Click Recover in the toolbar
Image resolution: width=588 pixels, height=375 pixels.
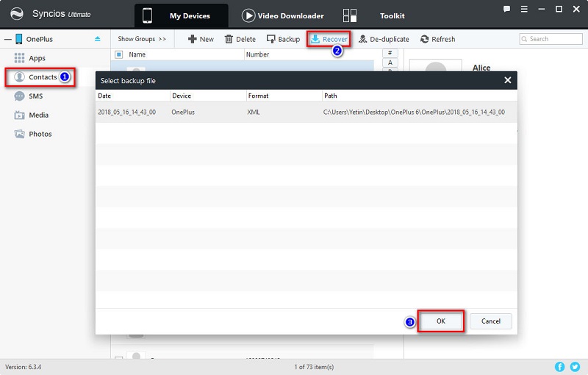click(329, 39)
